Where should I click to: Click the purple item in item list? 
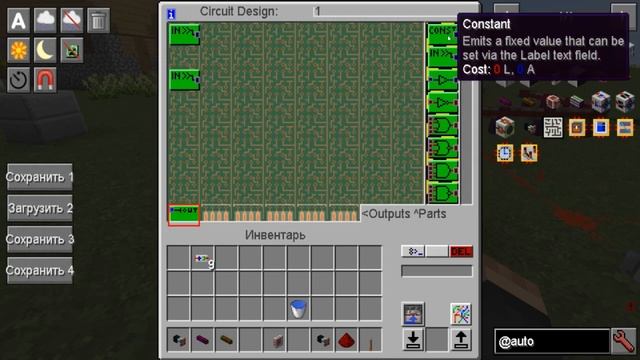click(x=505, y=101)
